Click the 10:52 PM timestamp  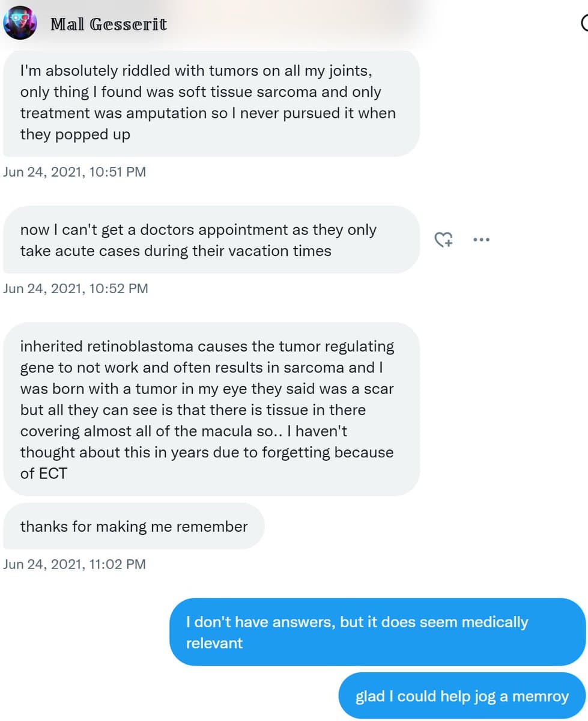pyautogui.click(x=76, y=288)
